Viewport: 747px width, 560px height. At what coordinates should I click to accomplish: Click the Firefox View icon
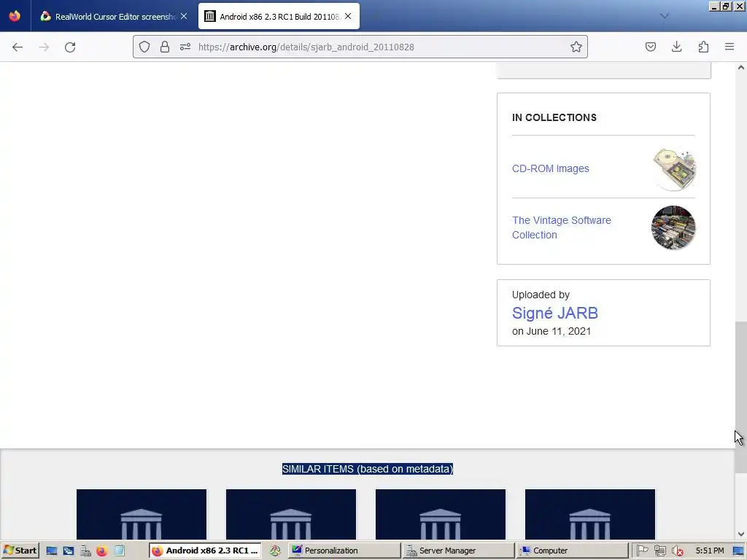tap(15, 16)
